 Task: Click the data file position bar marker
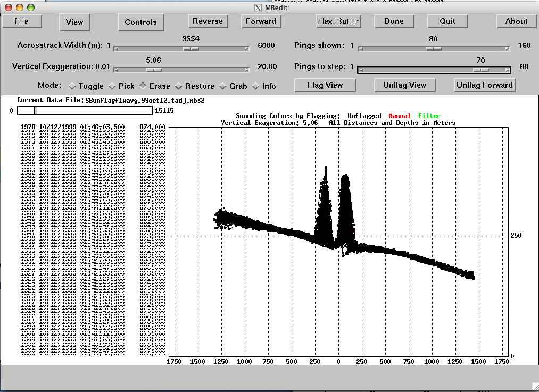click(36, 110)
